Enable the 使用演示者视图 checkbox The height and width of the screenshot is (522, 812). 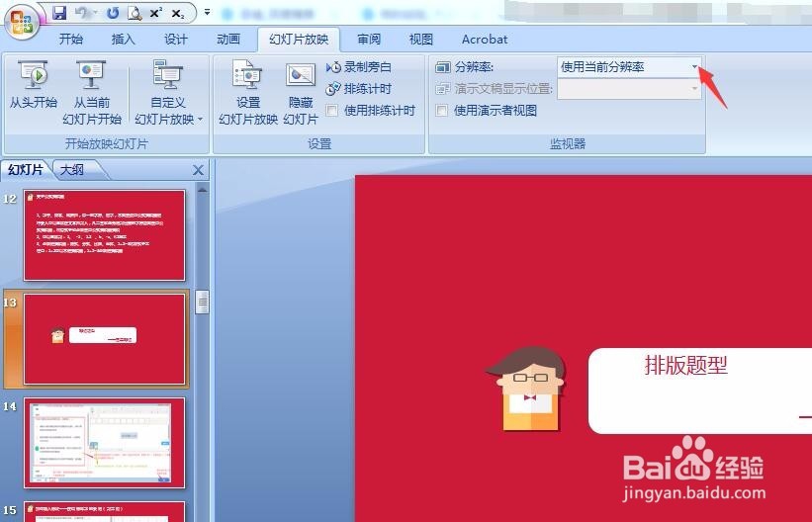point(442,111)
